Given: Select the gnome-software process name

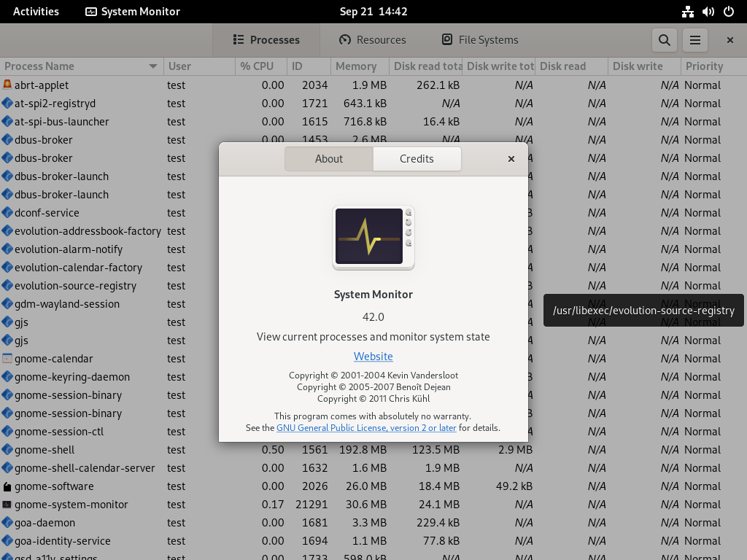Looking at the screenshot, I should coord(54,486).
